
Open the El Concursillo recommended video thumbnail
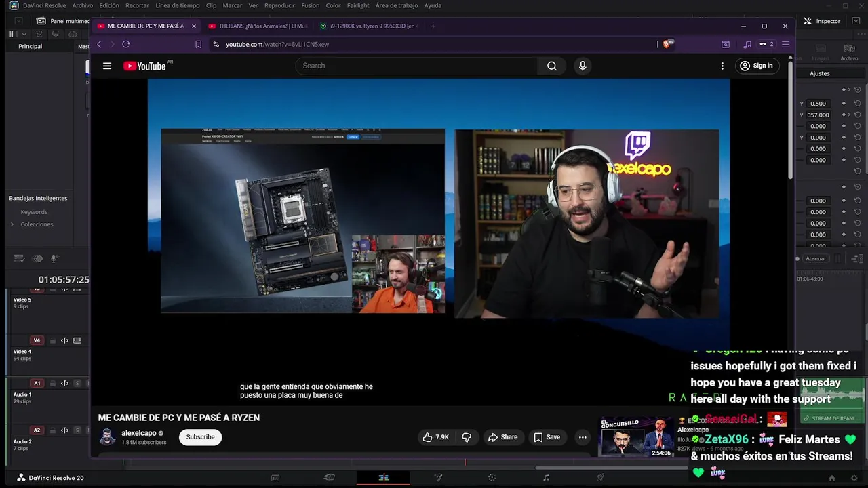636,437
